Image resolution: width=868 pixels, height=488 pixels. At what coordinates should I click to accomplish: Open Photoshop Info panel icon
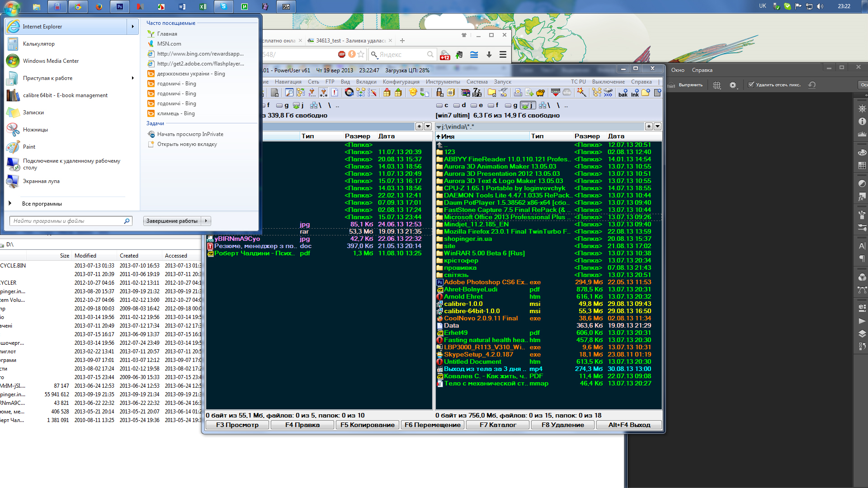862,122
